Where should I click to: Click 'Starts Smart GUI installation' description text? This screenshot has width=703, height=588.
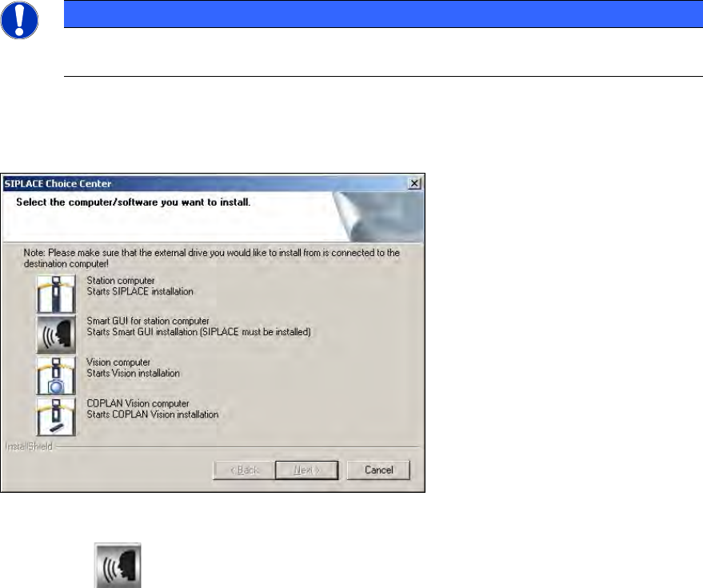[198, 332]
